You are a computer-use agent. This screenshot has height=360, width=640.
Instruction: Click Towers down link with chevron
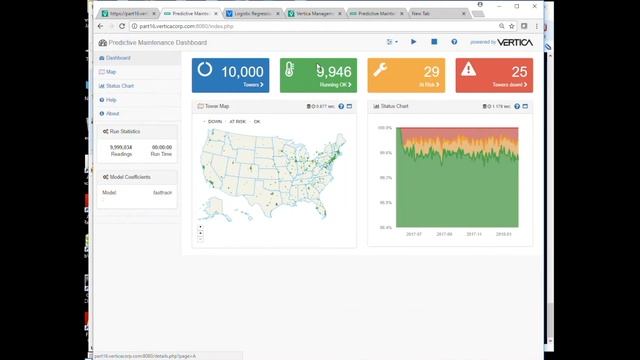pos(510,85)
